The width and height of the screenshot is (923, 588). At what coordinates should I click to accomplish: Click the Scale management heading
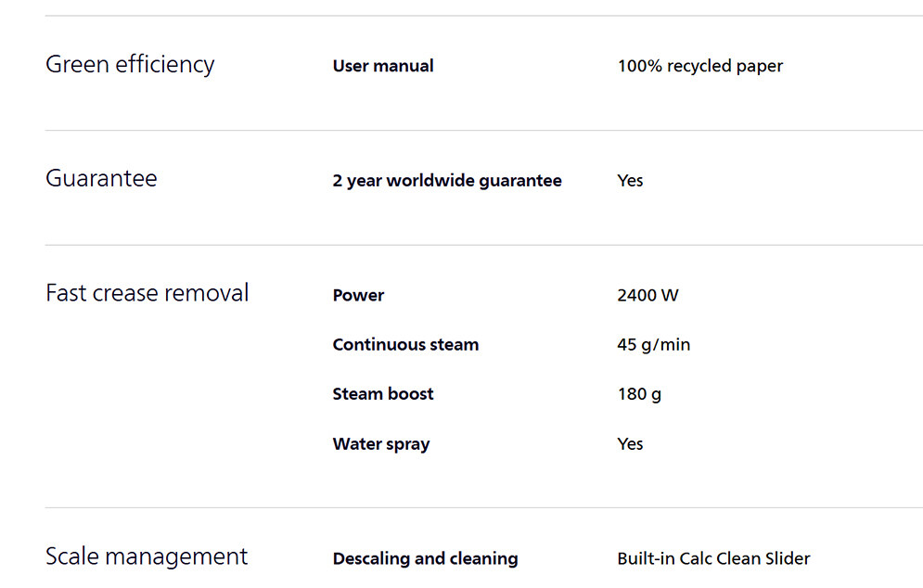[x=147, y=556]
